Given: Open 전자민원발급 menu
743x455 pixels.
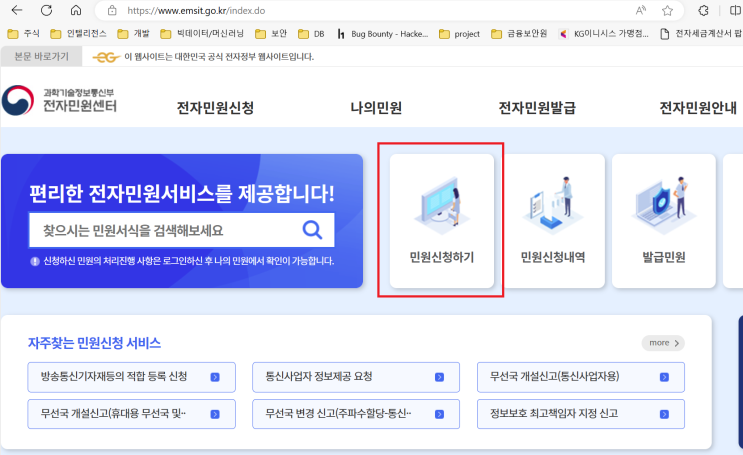Looking at the screenshot, I should pos(537,108).
